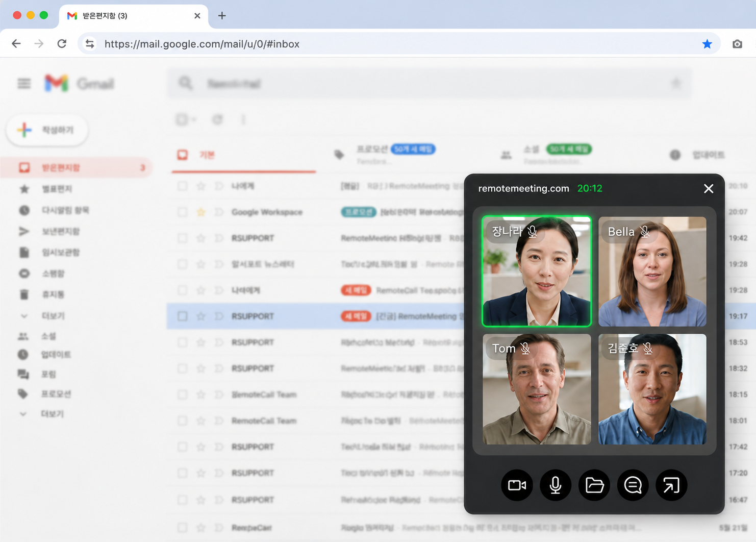Toggle the camera in the meeting toolbar
756x542 pixels.
517,485
